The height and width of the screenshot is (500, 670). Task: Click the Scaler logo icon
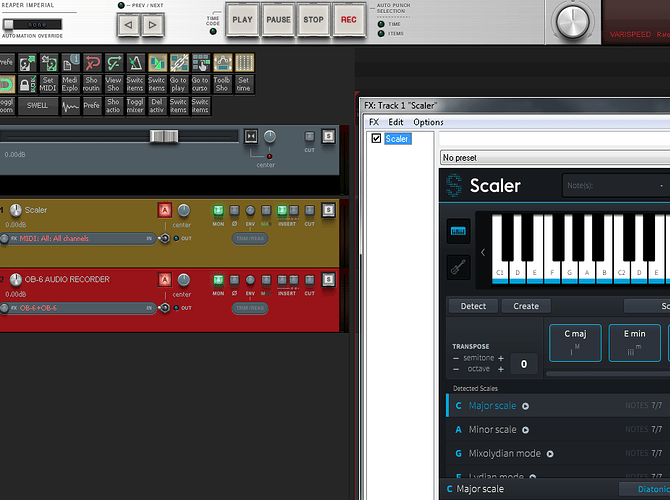(454, 185)
